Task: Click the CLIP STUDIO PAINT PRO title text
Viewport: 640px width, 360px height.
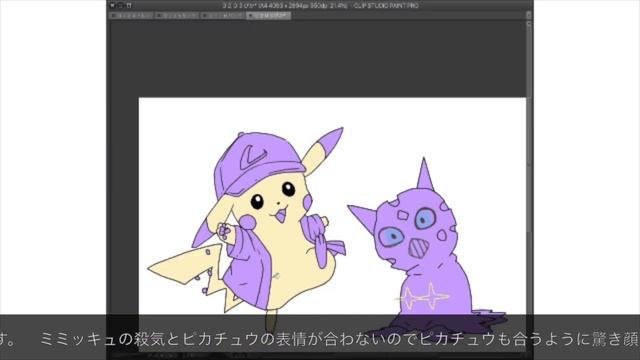Action: pyautogui.click(x=386, y=6)
